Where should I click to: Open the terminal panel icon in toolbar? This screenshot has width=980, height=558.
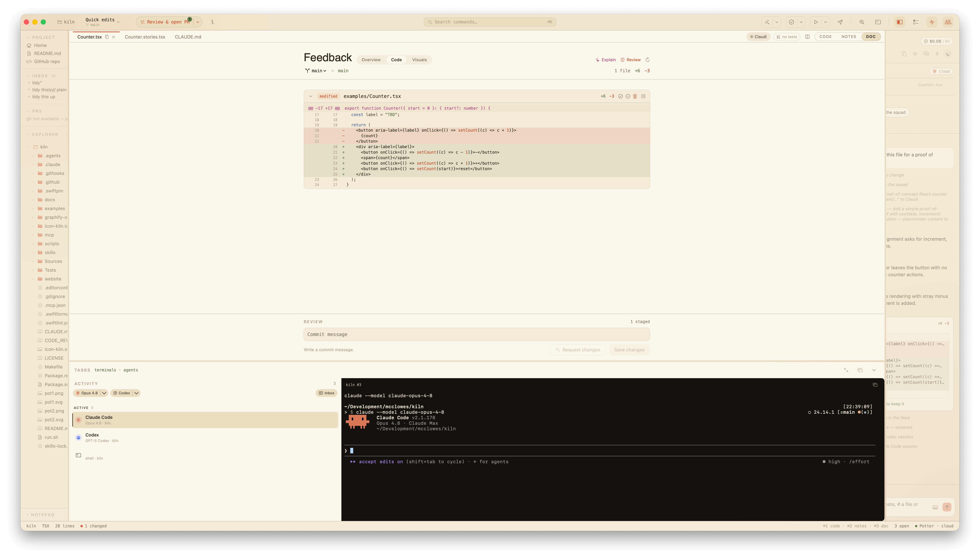(x=878, y=22)
